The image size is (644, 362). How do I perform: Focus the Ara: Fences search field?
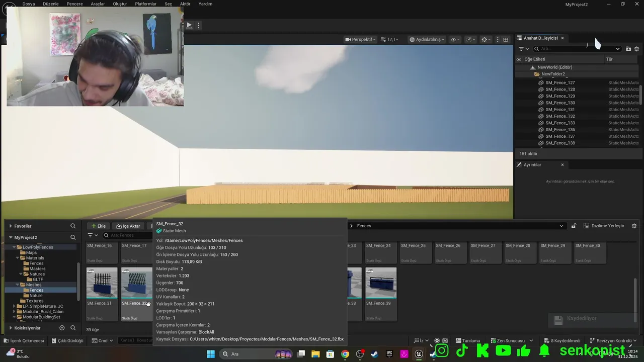[127, 235]
